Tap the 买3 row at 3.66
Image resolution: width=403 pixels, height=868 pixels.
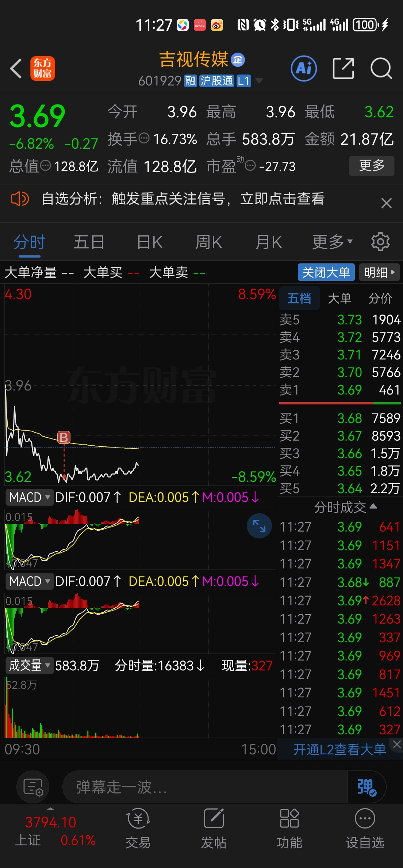coord(340,453)
